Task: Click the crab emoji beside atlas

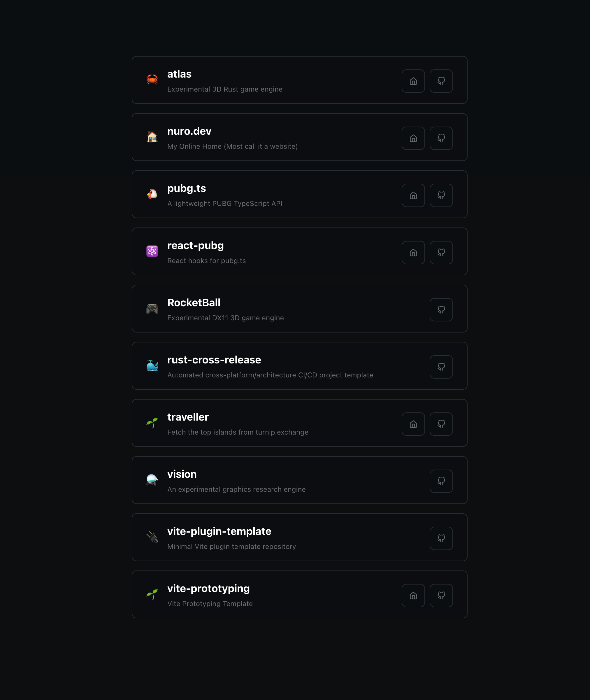Action: click(x=152, y=80)
